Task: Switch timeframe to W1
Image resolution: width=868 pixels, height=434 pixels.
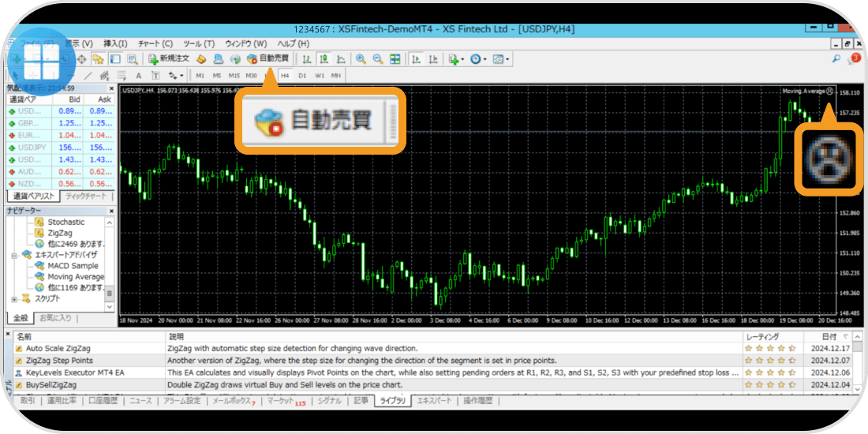Action: coord(320,75)
